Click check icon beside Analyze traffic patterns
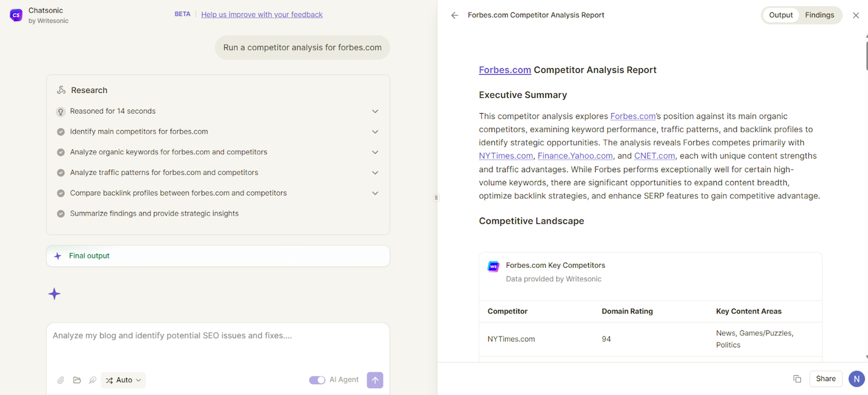Screen dimensions: 868x395 click(61, 173)
